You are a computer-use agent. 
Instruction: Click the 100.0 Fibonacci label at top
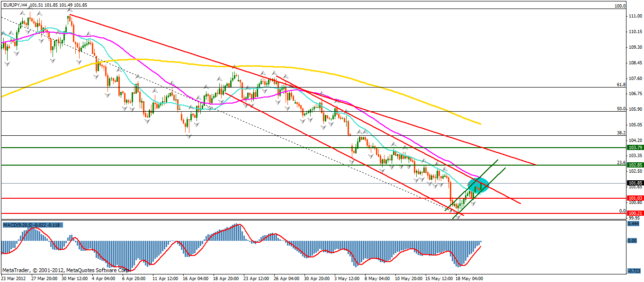[x=620, y=6]
